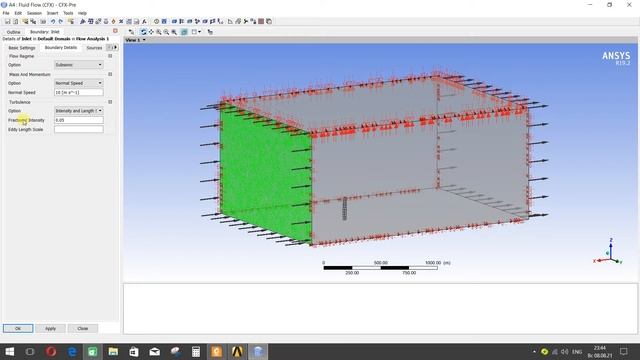Screen dimensions: 640x360
Task: Select the Boundary Details tab
Action: click(x=61, y=48)
